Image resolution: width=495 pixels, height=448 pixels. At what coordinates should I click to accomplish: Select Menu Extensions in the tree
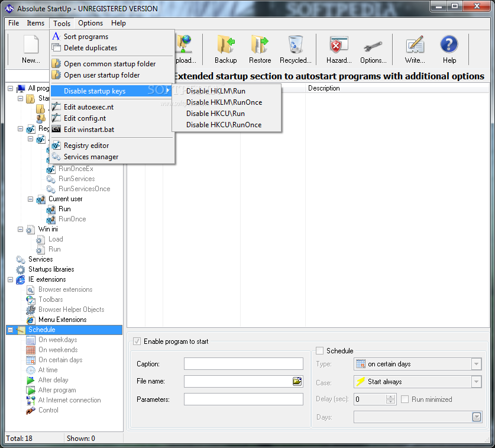pyautogui.click(x=63, y=320)
